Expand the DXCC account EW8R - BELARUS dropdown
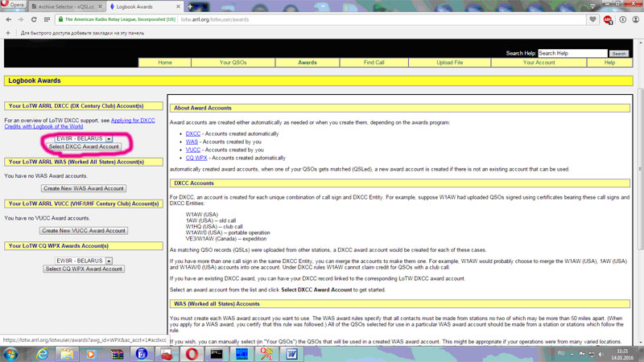Screen dimensions: 644x362 [109, 139]
